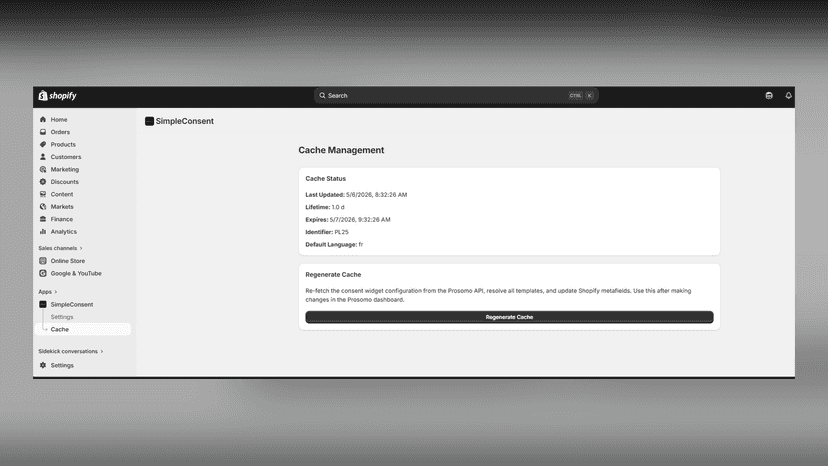Click the Online Store icon
Screen dimensions: 828x466
click(x=43, y=261)
